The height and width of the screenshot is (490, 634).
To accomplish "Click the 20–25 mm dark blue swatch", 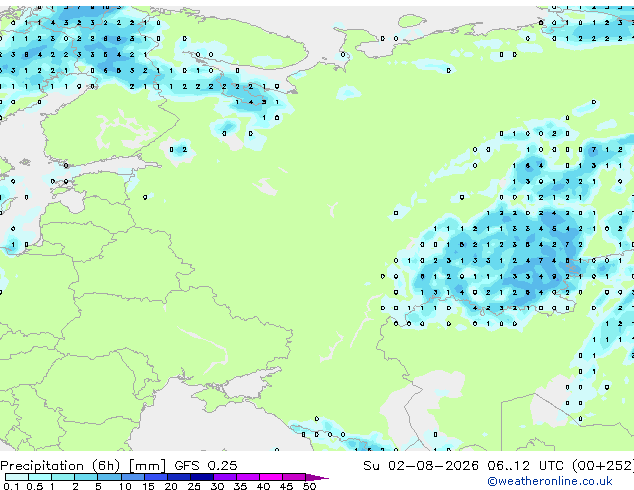I will tap(179, 477).
